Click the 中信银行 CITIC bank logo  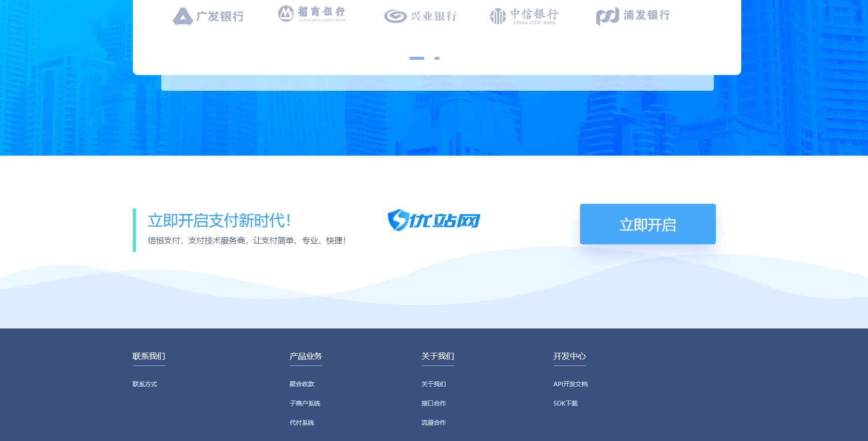point(524,16)
